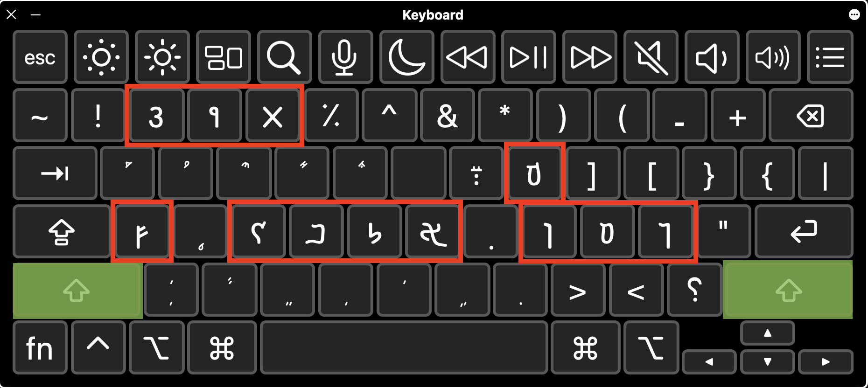Screen dimensions: 868x388
Task: Toggle the left Shift key off
Action: click(78, 291)
